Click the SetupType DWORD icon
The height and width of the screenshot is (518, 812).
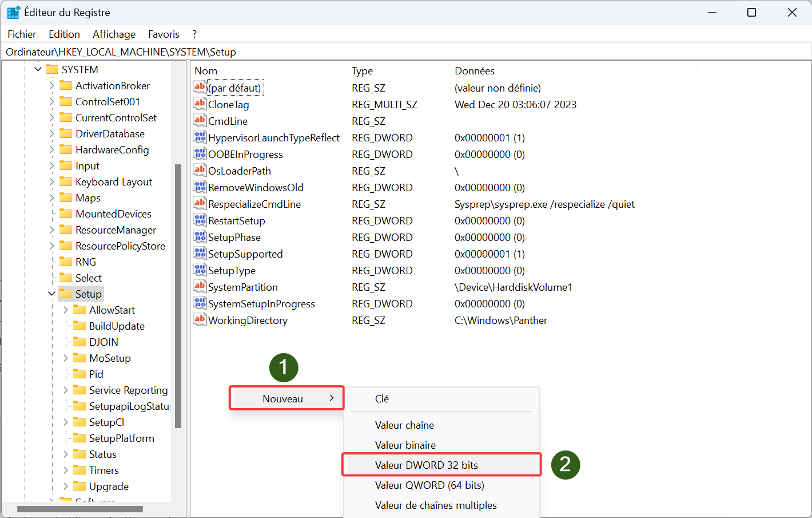200,270
